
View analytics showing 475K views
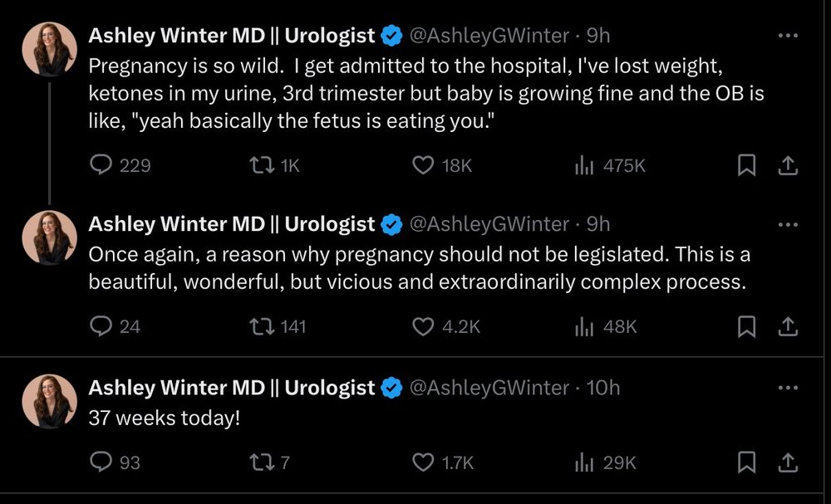(585, 166)
